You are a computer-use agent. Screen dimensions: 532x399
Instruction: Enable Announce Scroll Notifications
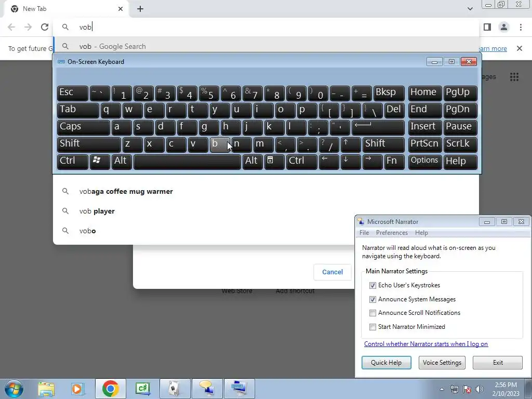373,313
